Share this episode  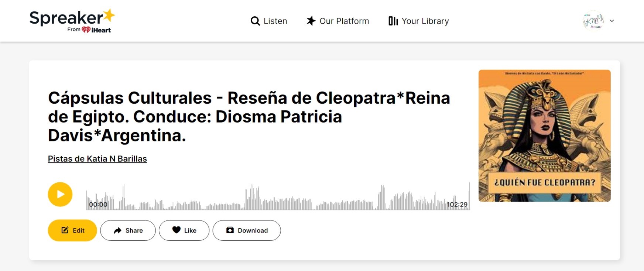[x=128, y=230]
